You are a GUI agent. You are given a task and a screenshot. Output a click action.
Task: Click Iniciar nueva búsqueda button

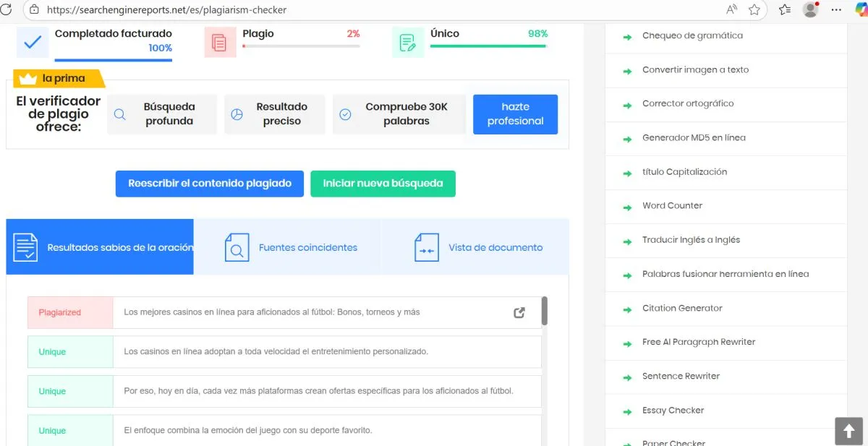(x=383, y=184)
